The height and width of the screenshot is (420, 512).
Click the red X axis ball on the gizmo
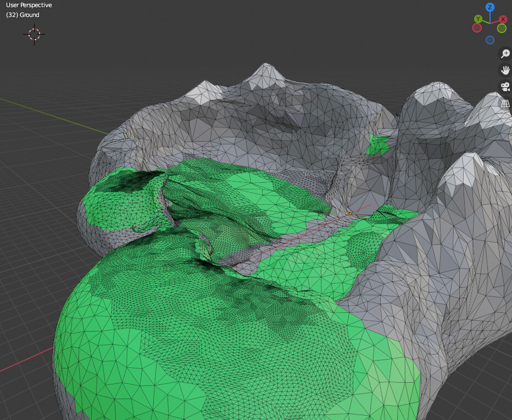click(503, 19)
